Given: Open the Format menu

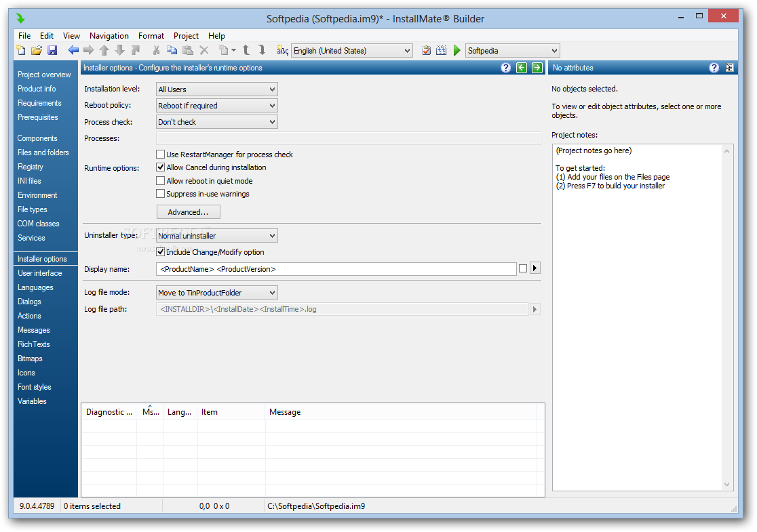Looking at the screenshot, I should click(x=151, y=36).
